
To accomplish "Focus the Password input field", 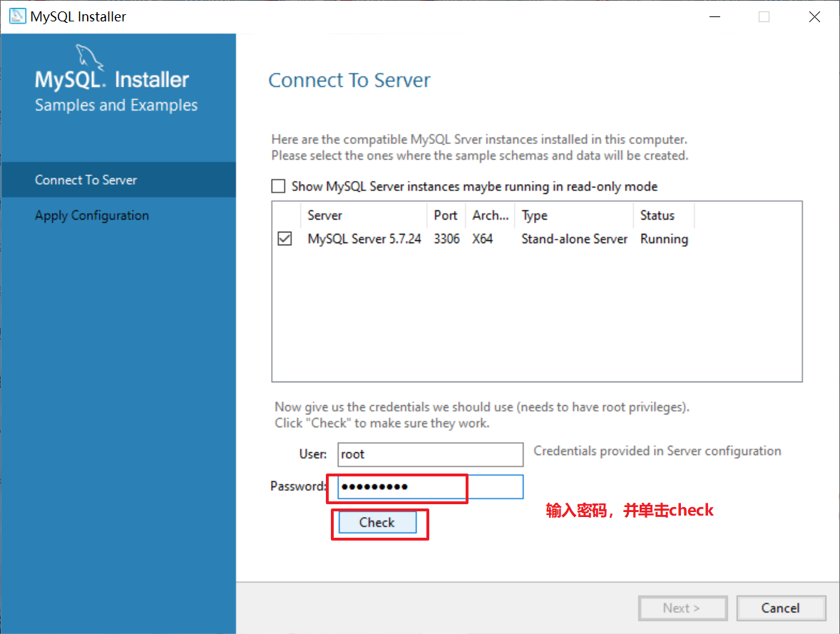I will pyautogui.click(x=430, y=486).
